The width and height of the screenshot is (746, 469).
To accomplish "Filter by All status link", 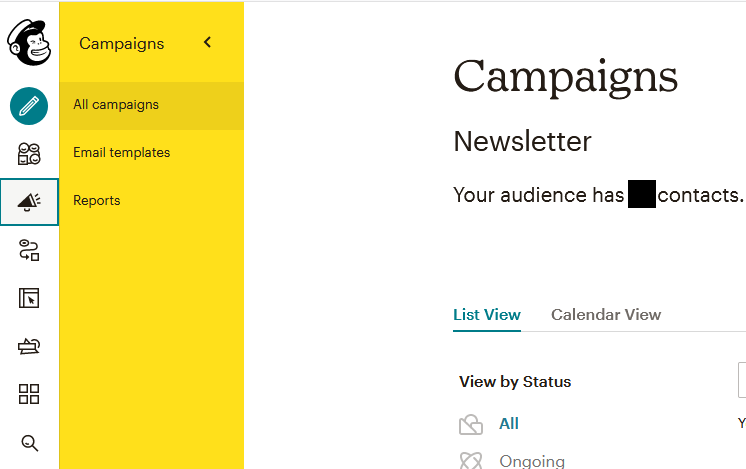I will click(x=509, y=424).
